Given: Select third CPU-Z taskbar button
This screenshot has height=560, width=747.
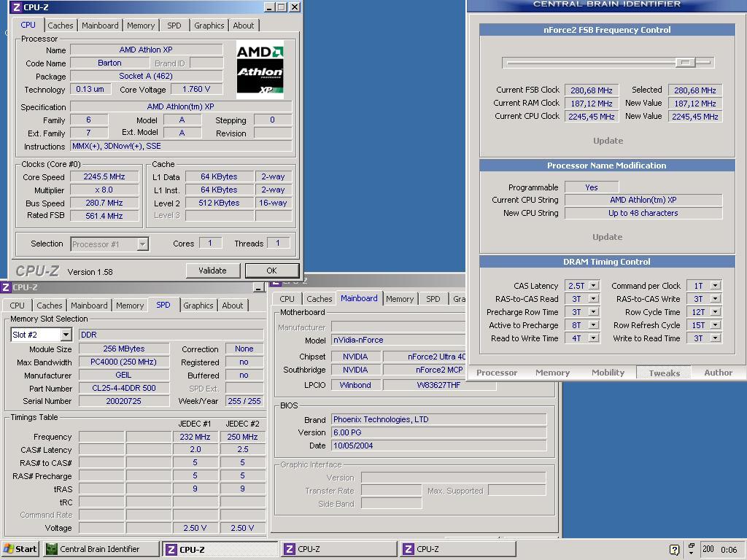Looking at the screenshot, I should click(x=458, y=549).
